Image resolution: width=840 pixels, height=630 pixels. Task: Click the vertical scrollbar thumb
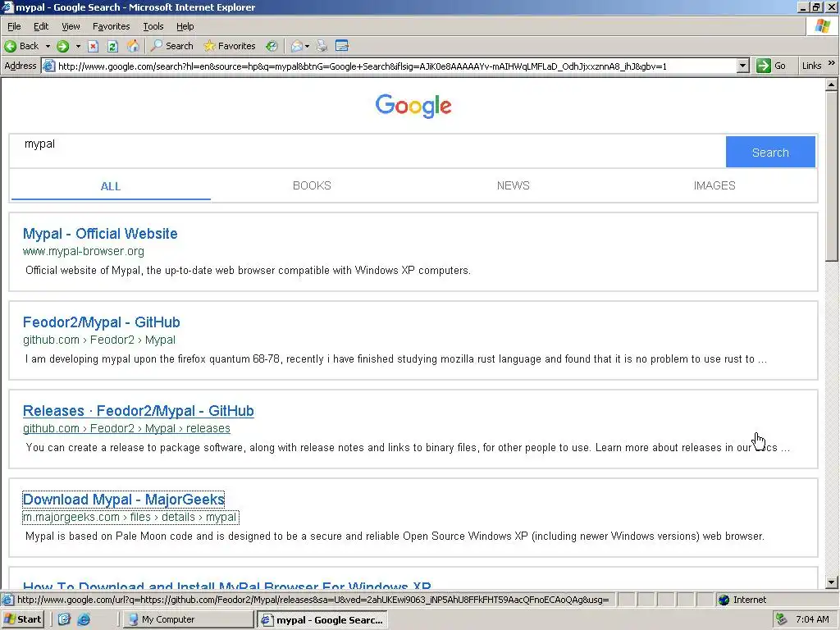(831, 176)
